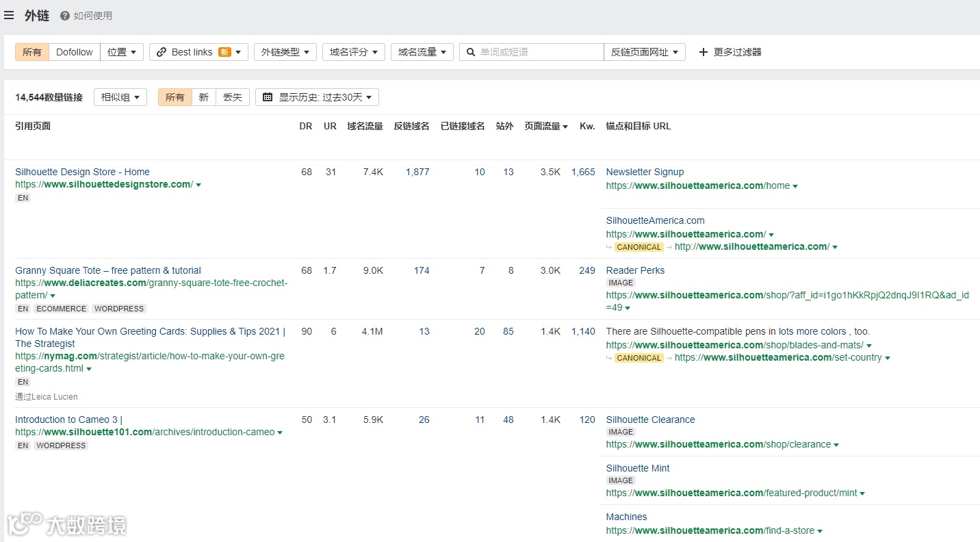This screenshot has height=542, width=980.
Task: Click the 1,877 referring domains number
Action: [417, 172]
